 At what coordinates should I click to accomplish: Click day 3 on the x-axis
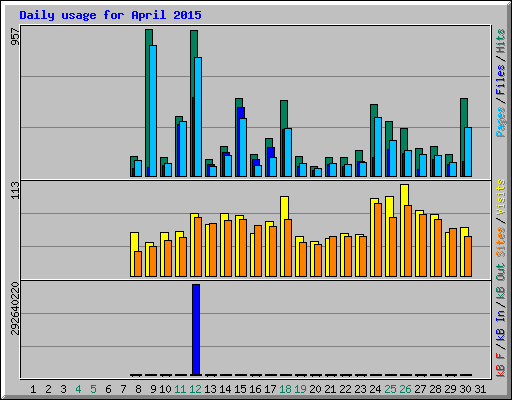coord(63,389)
